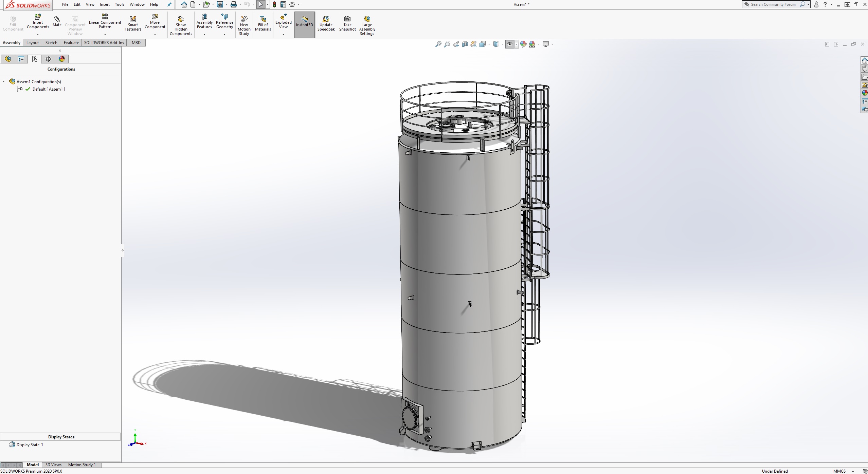Viewport: 868px width, 474px height.
Task: Click Show Hidden Components
Action: [x=181, y=25]
